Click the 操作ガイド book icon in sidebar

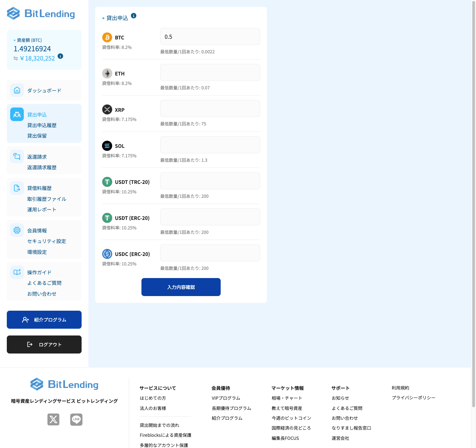pyautogui.click(x=17, y=272)
